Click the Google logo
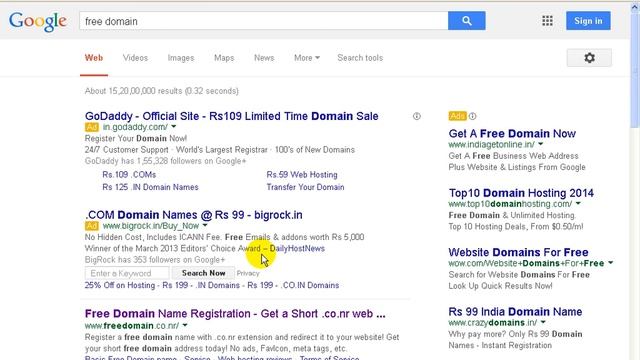Image resolution: width=640 pixels, height=360 pixels. click(x=38, y=21)
